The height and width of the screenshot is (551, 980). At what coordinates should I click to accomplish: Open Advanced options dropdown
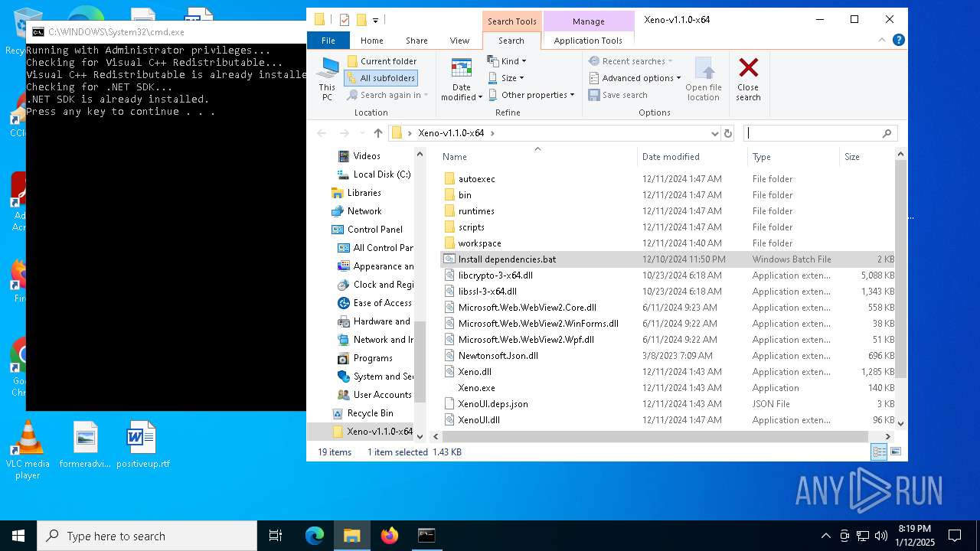pos(635,78)
